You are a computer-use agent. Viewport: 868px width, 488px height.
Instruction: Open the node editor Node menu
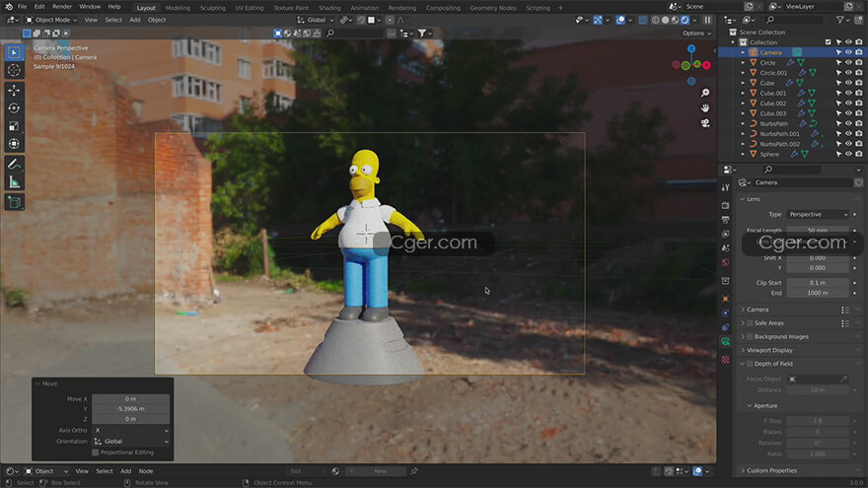click(146, 471)
